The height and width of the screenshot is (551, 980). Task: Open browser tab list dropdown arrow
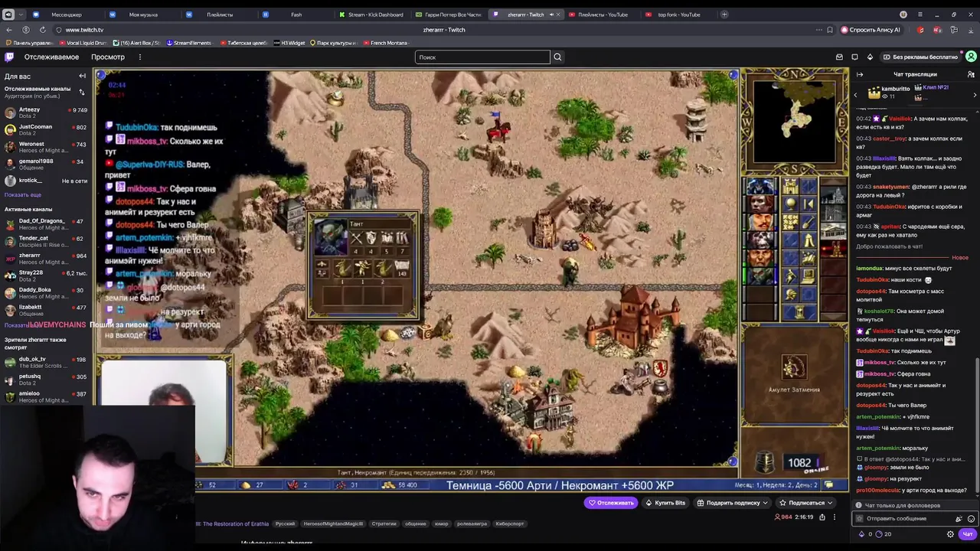20,15
